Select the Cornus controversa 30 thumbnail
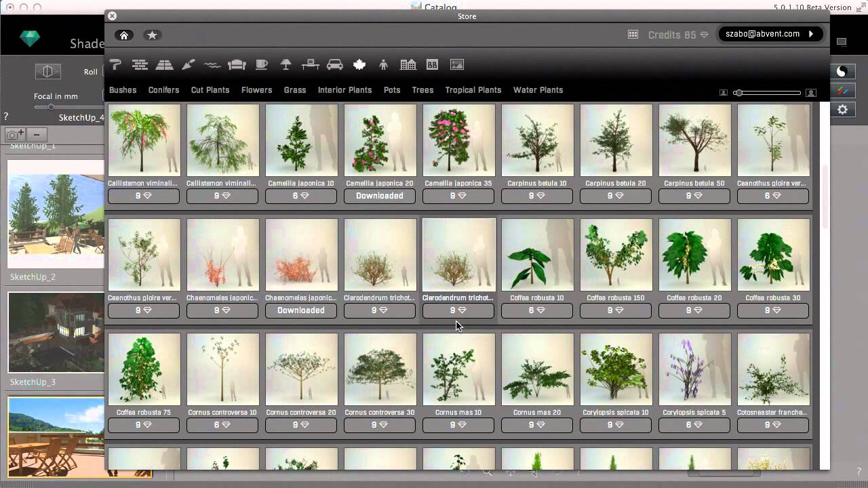The width and height of the screenshot is (868, 488). pyautogui.click(x=380, y=369)
